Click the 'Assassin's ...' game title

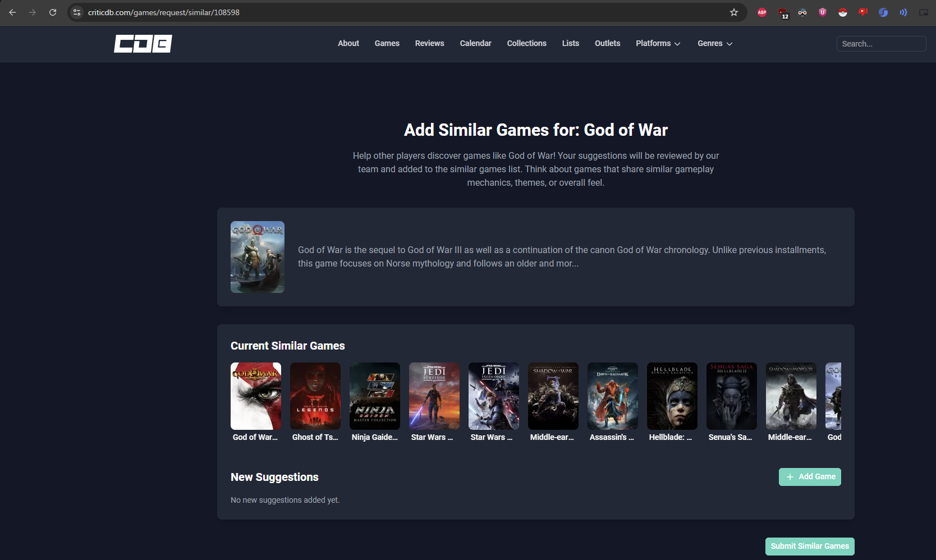[x=612, y=437]
